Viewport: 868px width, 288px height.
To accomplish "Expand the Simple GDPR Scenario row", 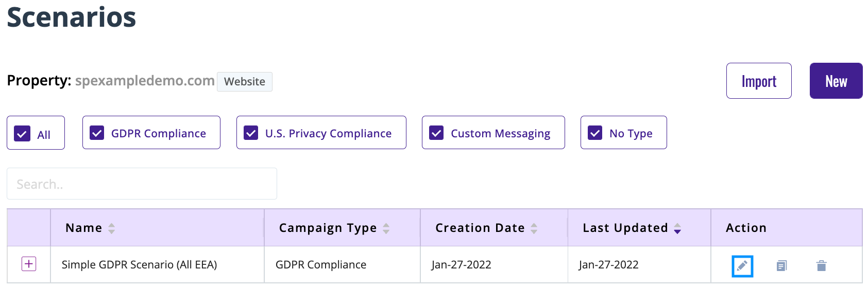I will point(29,264).
